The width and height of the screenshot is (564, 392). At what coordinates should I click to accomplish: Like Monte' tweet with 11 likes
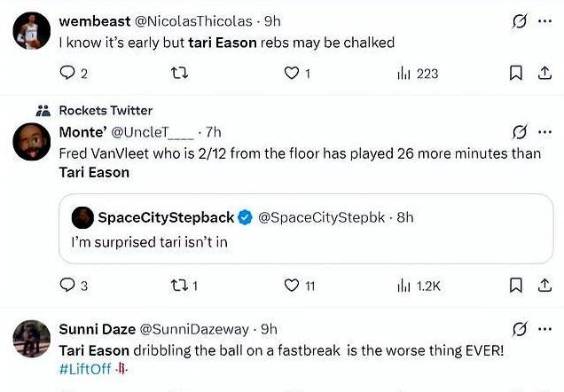click(x=291, y=286)
